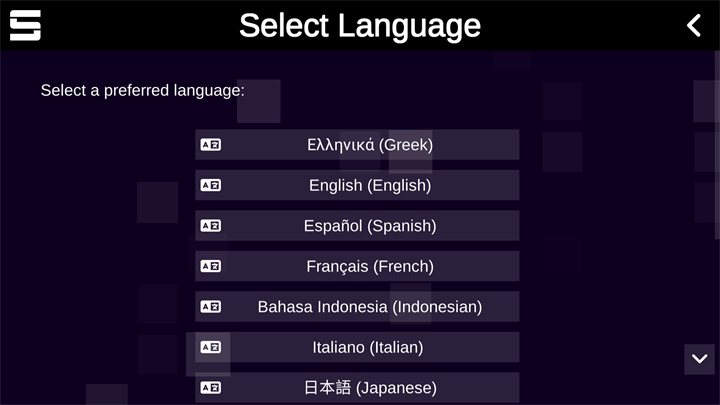
Task: Hit the translate icon next to Japanese
Action: coord(210,387)
